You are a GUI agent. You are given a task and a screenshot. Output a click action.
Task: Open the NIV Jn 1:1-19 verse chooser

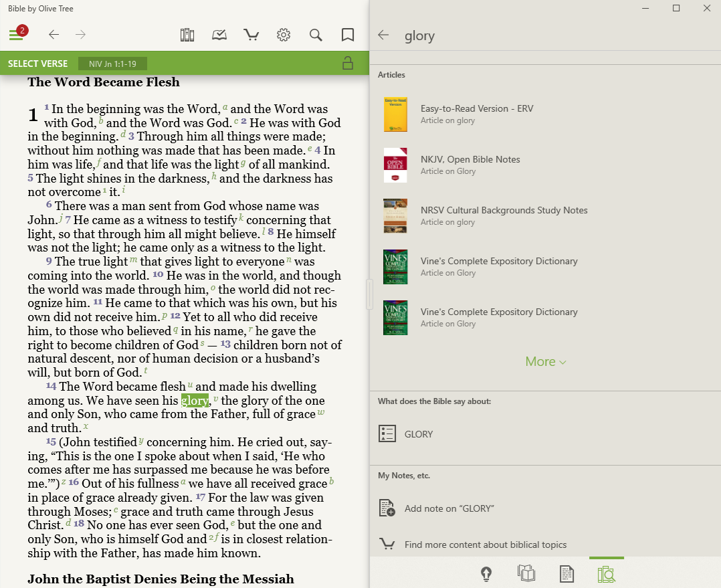[x=112, y=64]
